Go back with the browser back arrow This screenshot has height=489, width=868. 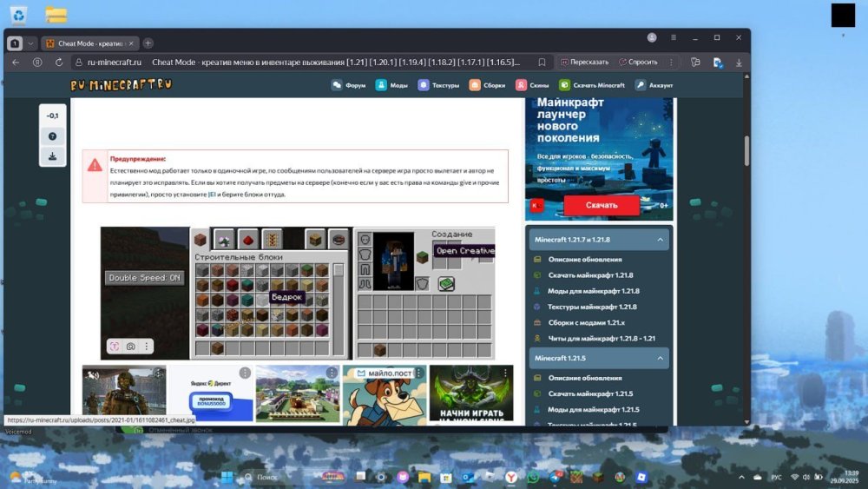tap(16, 63)
